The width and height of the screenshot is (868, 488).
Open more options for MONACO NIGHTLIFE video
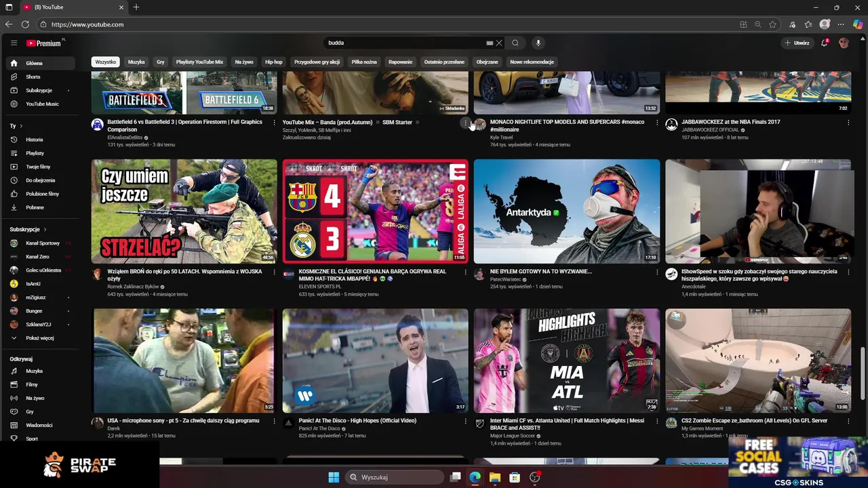pos(656,123)
